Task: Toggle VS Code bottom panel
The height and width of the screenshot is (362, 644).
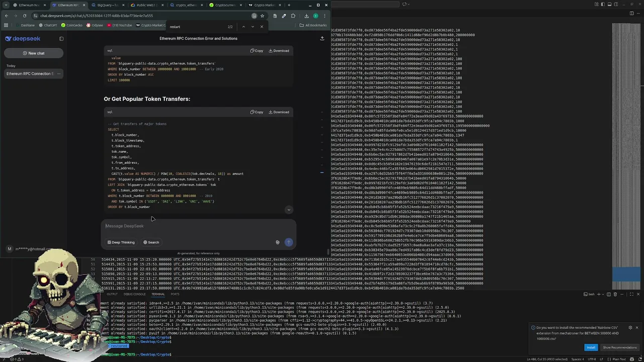Action: click(x=609, y=4)
